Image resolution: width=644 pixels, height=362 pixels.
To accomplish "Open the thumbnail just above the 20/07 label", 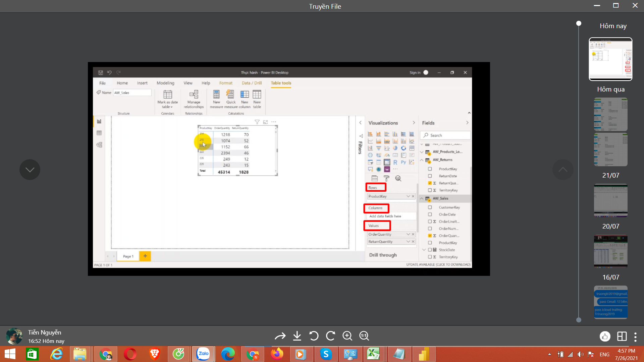I will [610, 200].
